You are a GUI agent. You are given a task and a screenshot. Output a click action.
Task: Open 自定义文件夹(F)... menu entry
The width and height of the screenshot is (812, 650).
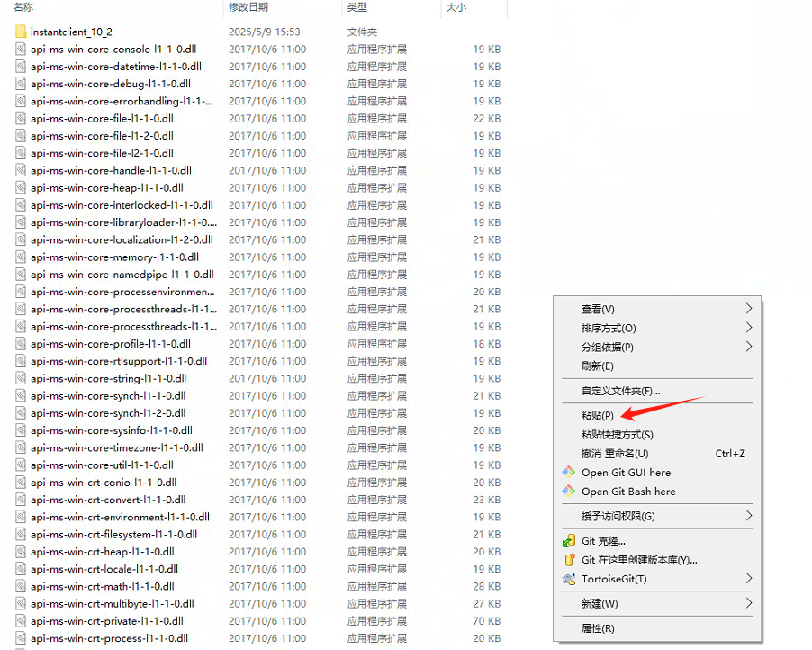pos(621,391)
